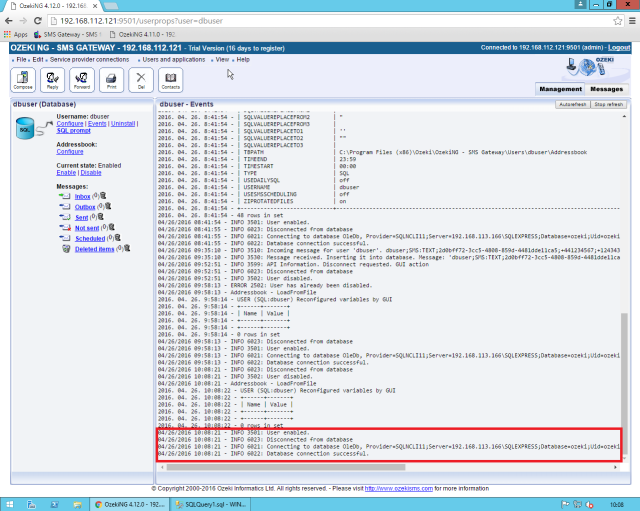The image size is (640, 511).
Task: Click the scroll right arrow of events log
Action: point(615,467)
